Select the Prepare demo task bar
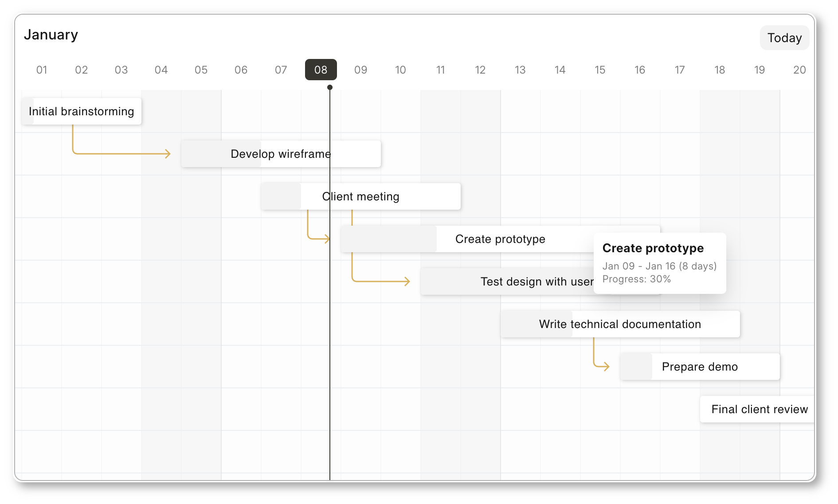 coord(700,367)
